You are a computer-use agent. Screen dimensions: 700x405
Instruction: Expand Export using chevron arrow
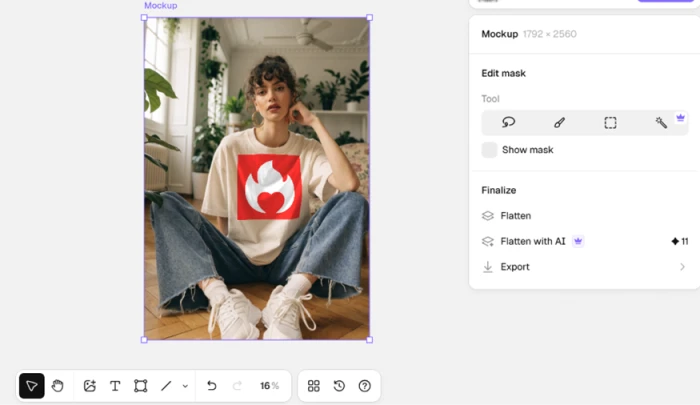coord(682,267)
